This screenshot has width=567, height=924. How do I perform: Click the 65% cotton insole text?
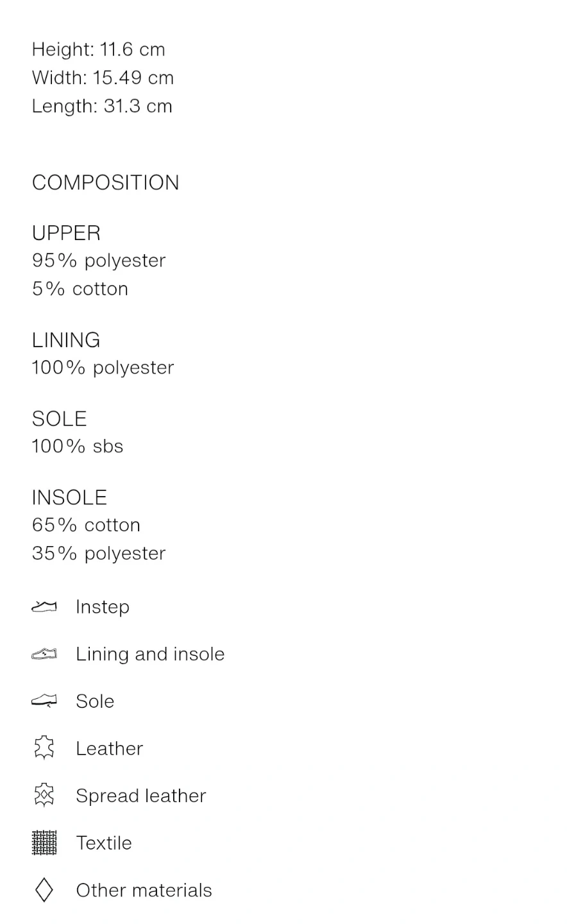coord(86,525)
